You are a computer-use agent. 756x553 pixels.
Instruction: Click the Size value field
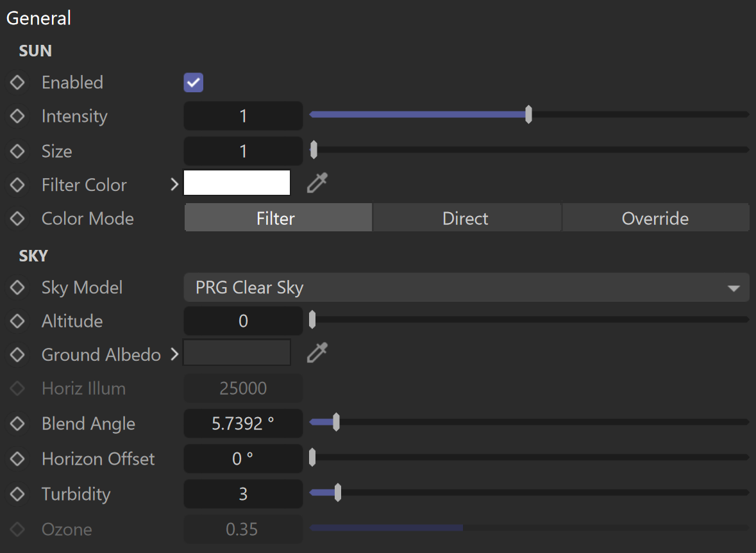pyautogui.click(x=243, y=151)
